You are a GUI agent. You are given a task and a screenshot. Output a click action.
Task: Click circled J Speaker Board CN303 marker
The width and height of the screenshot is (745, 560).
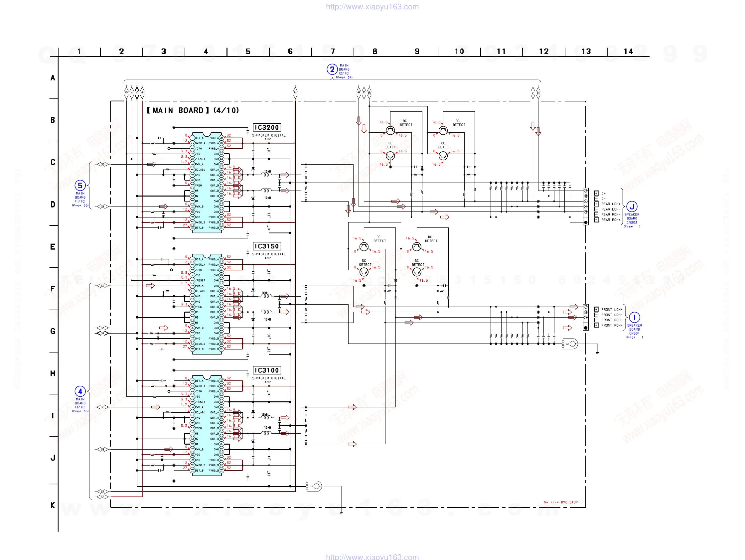click(x=632, y=207)
